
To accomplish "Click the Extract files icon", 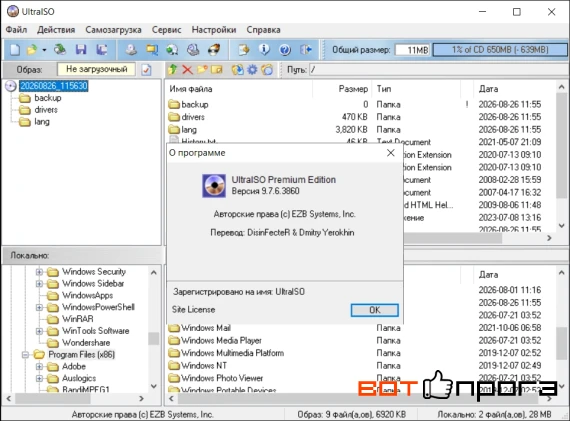I will 238,69.
